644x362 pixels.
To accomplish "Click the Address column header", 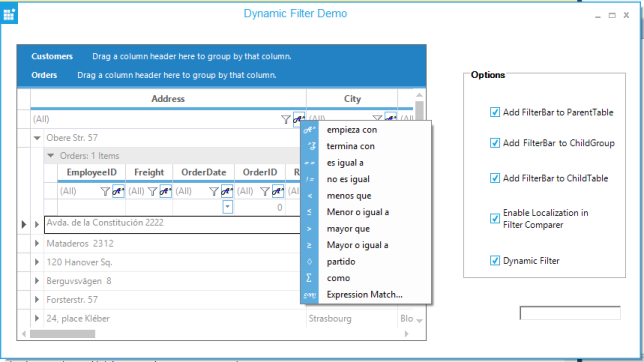I will click(168, 99).
